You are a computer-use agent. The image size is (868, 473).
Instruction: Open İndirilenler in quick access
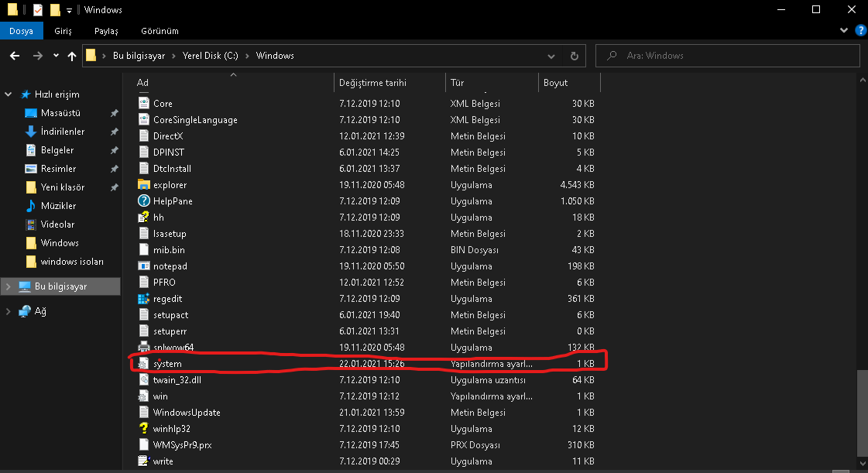(x=62, y=132)
